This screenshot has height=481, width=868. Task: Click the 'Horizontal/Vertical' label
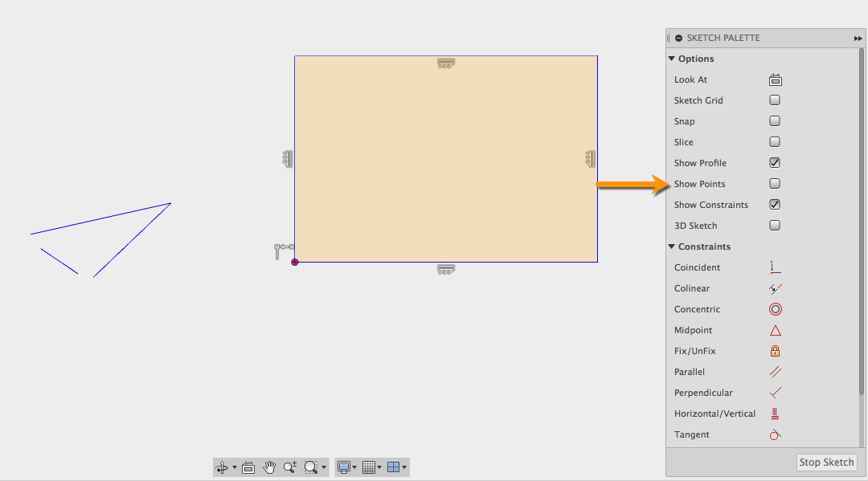[714, 414]
